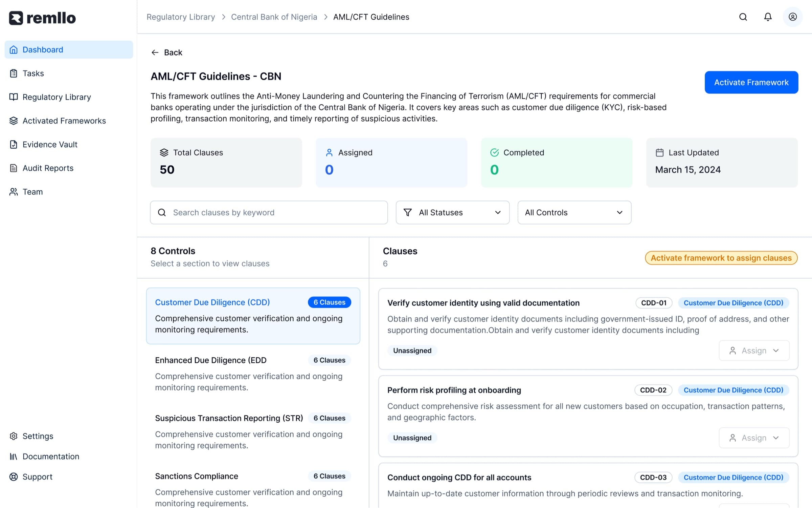
Task: Click the Audit Reports document icon
Action: (x=14, y=168)
